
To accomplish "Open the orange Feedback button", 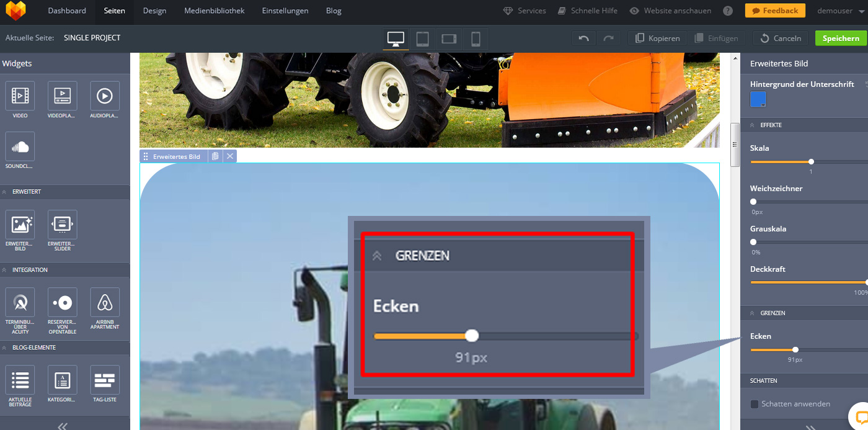I will (x=775, y=11).
